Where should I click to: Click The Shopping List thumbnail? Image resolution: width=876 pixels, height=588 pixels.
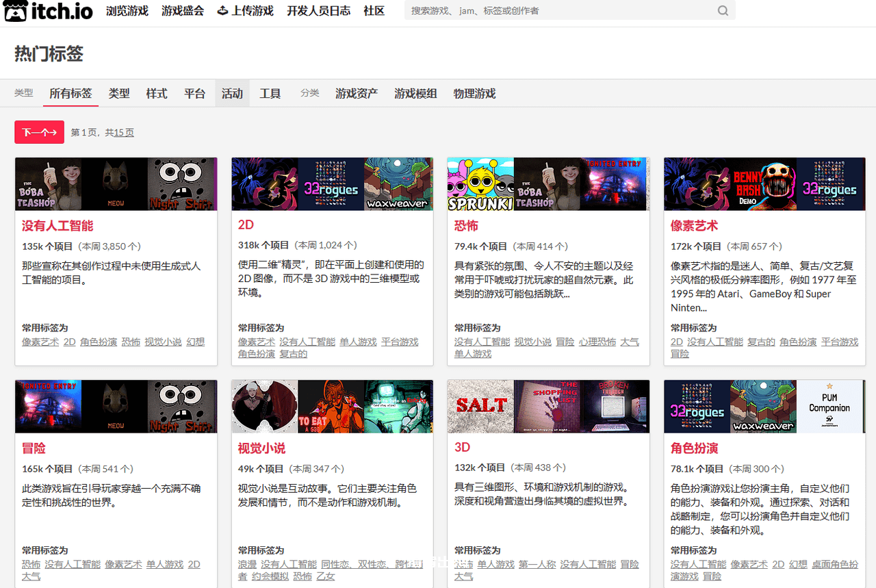click(x=547, y=407)
